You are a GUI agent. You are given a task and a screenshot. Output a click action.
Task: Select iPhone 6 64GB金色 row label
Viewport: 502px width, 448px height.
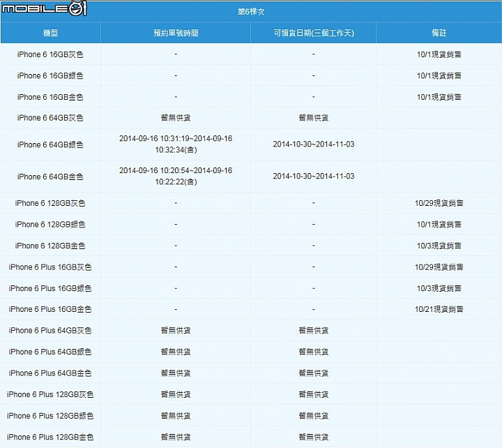click(50, 177)
